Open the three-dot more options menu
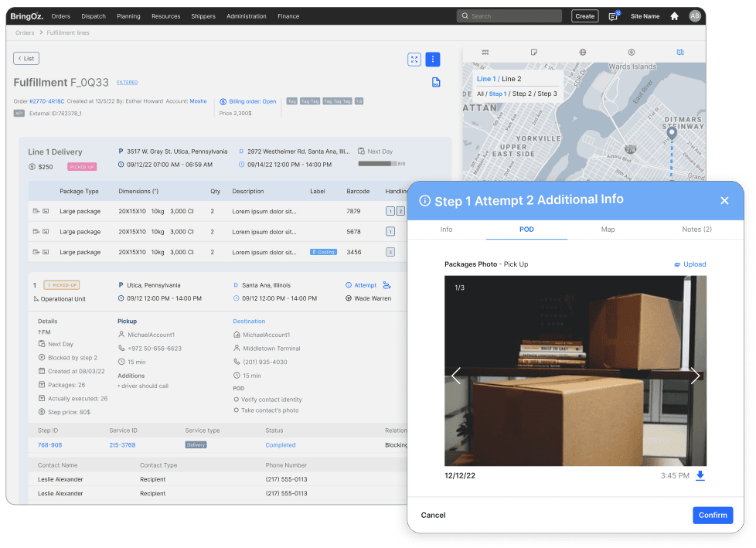The image size is (756, 548). [432, 60]
